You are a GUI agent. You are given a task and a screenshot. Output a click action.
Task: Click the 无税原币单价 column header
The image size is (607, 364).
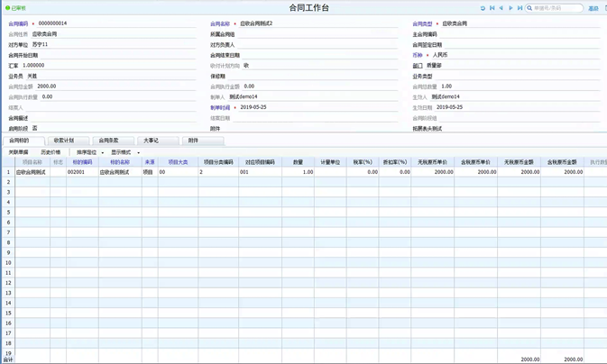432,162
